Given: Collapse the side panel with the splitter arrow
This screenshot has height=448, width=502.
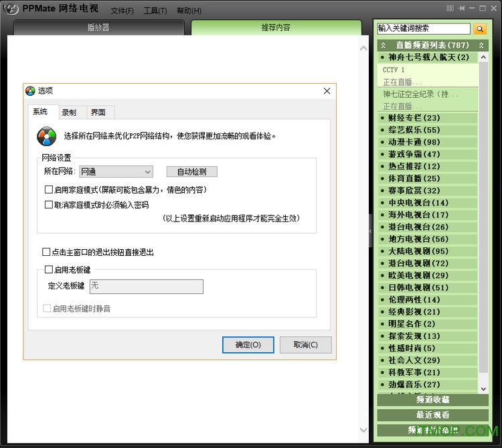Looking at the screenshot, I should pyautogui.click(x=370, y=231).
